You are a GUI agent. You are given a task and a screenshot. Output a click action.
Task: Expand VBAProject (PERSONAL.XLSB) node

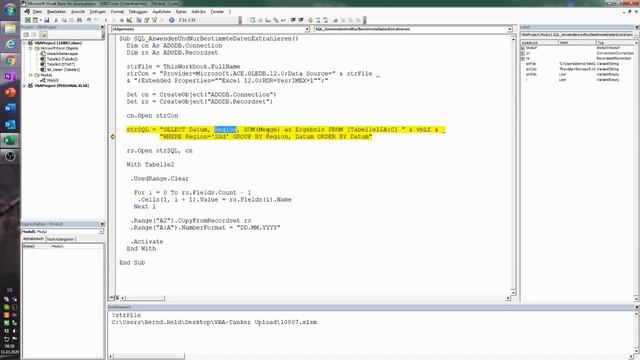pos(25,86)
